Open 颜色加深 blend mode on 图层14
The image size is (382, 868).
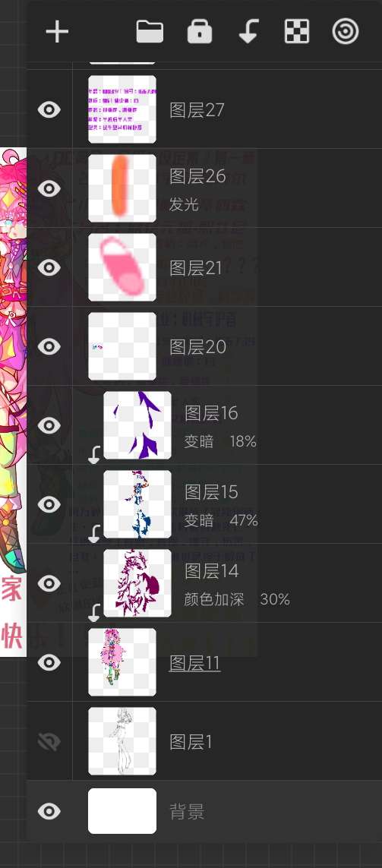coord(213,599)
